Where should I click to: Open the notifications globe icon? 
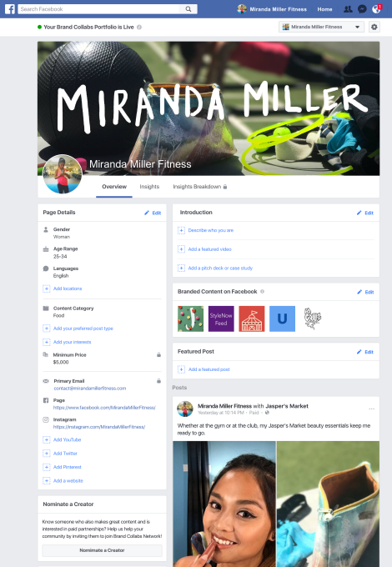pos(376,9)
